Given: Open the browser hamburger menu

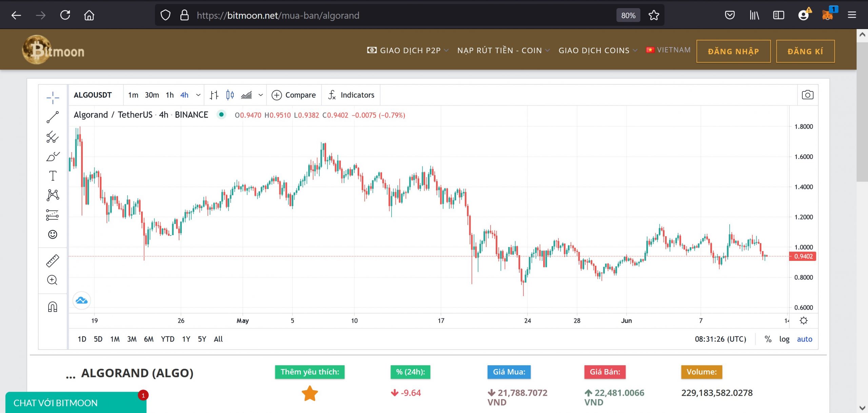Looking at the screenshot, I should click(x=852, y=15).
